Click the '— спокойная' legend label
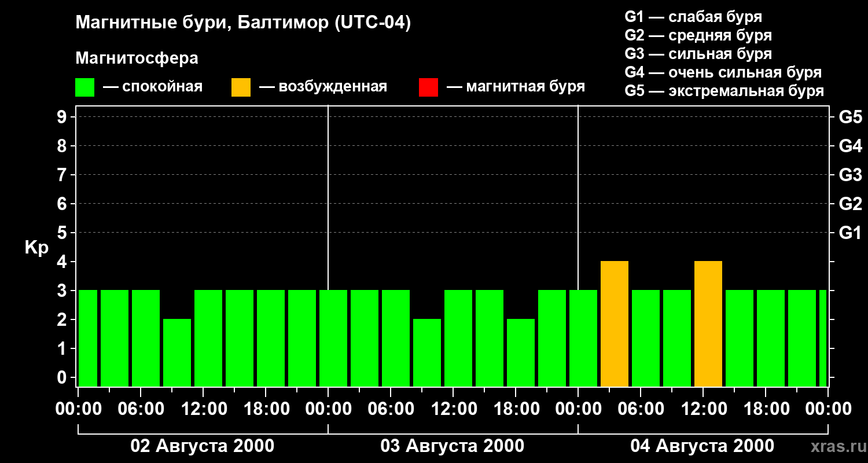 pyautogui.click(x=153, y=87)
